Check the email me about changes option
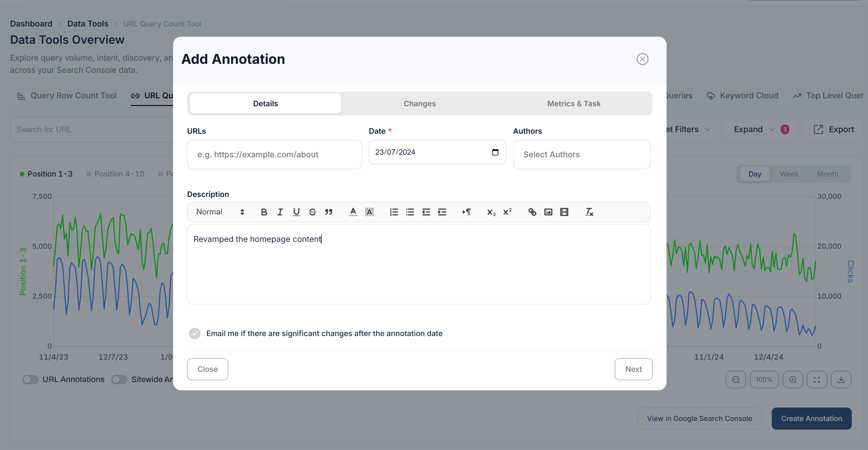 (x=195, y=333)
